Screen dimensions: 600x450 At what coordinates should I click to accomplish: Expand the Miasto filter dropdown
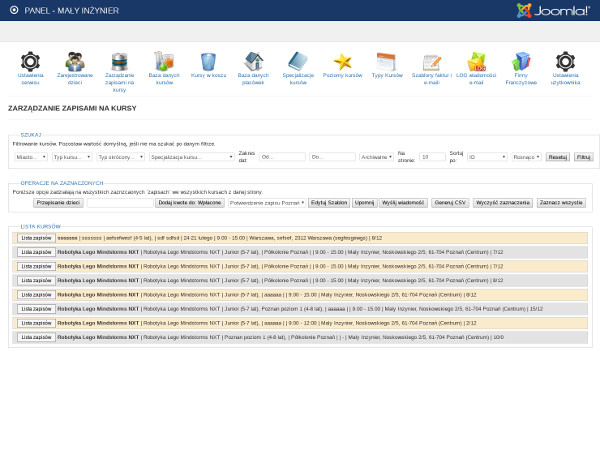point(31,157)
